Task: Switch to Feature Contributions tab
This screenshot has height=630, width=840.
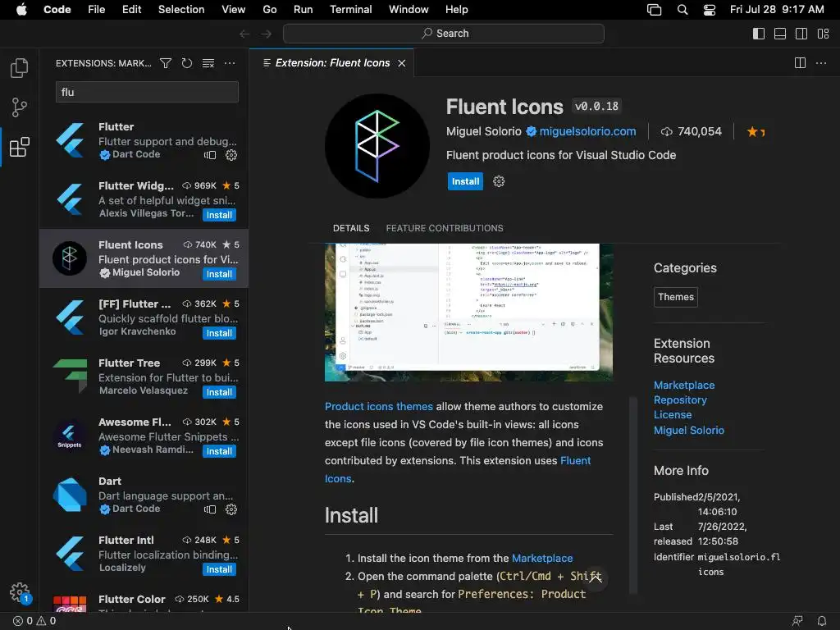Action: point(445,228)
